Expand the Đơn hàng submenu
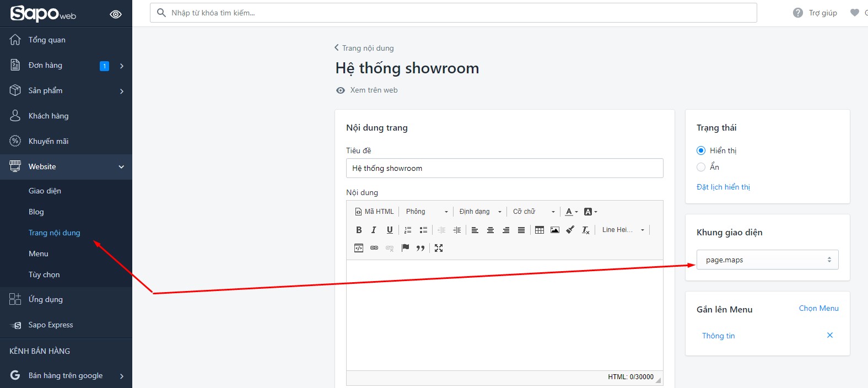The height and width of the screenshot is (388, 868). [122, 66]
